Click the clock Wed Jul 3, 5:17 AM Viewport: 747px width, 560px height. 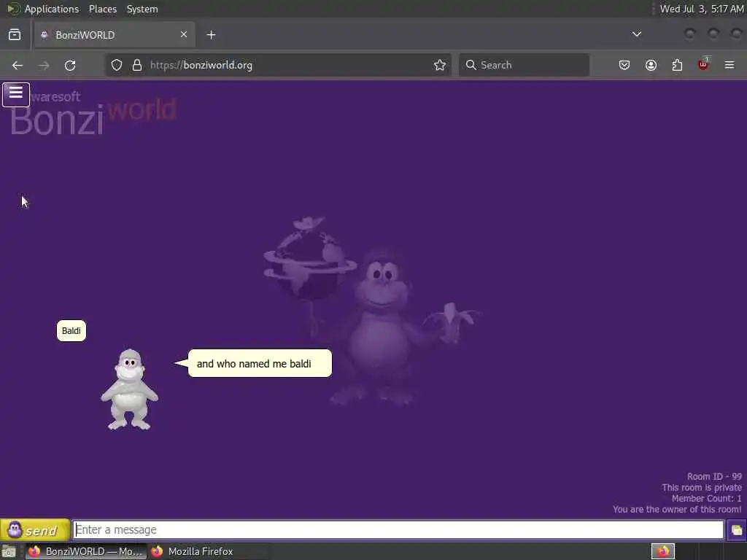pyautogui.click(x=702, y=9)
